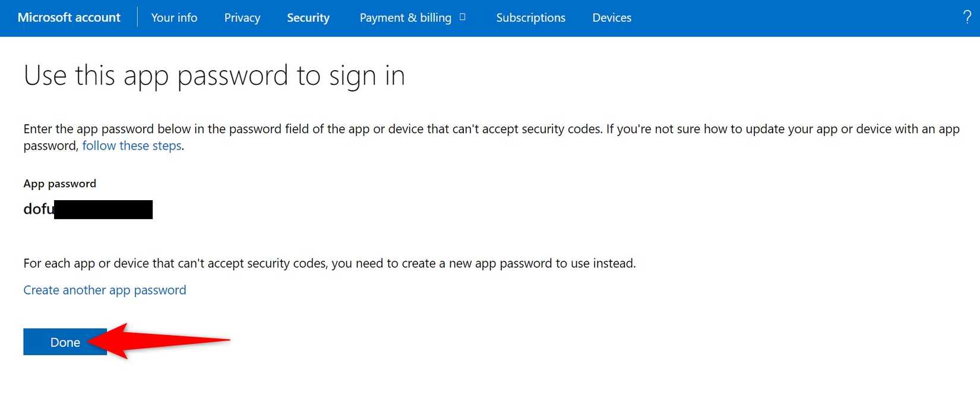The image size is (980, 417).
Task: Open the help question mark icon
Action: coord(967,18)
